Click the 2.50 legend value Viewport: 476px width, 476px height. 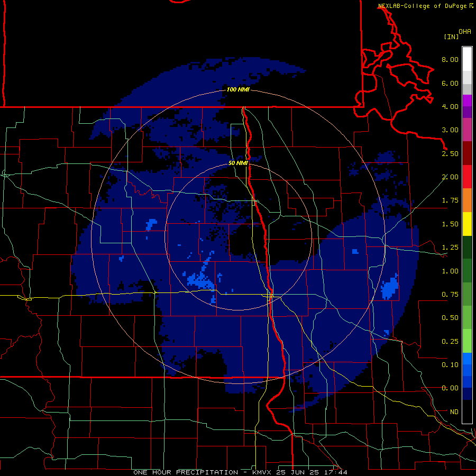pos(450,153)
